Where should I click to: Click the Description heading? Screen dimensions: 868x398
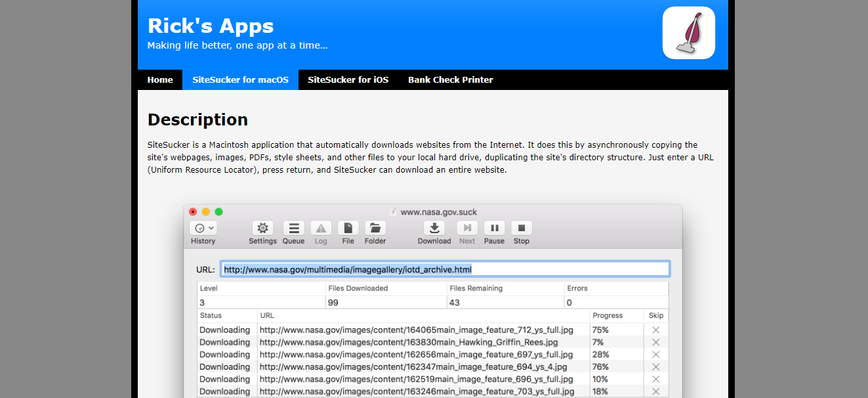197,120
